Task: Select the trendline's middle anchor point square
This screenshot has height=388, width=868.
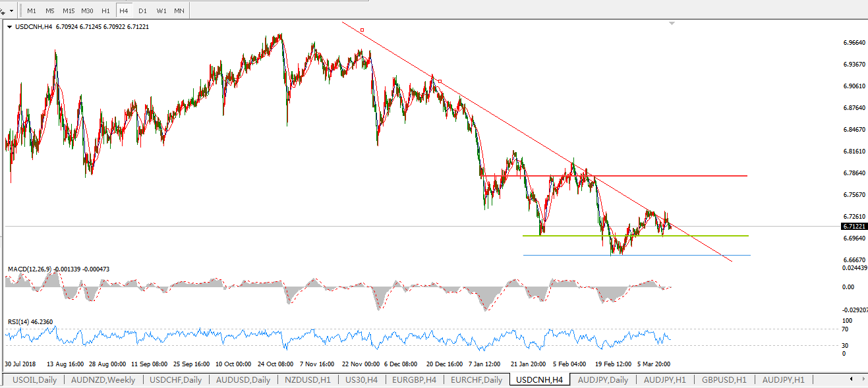Action: [440, 82]
